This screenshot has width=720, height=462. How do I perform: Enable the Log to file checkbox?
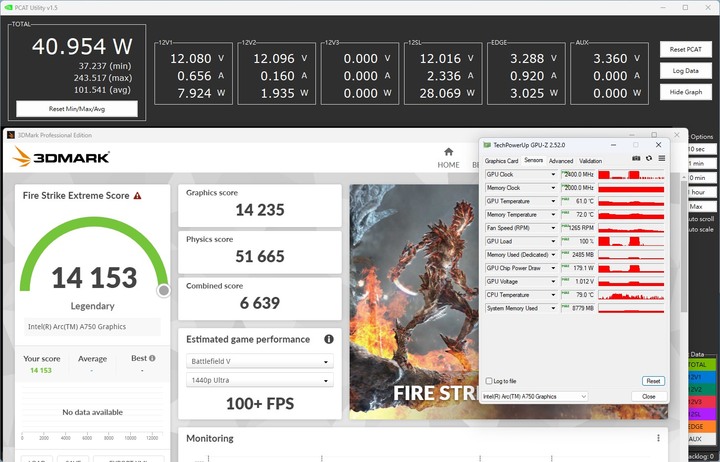click(489, 381)
